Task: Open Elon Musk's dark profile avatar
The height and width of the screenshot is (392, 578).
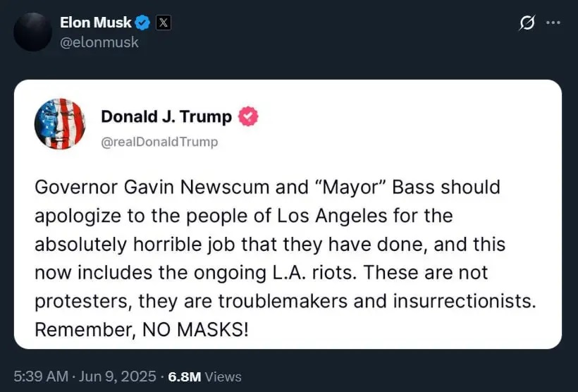Action: (x=33, y=32)
